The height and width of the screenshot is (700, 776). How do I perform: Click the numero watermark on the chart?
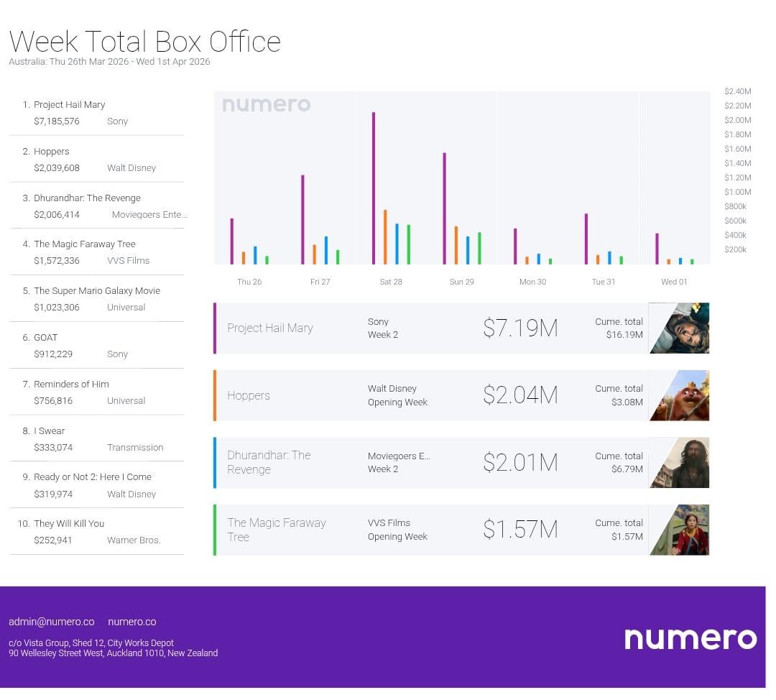[x=266, y=105]
